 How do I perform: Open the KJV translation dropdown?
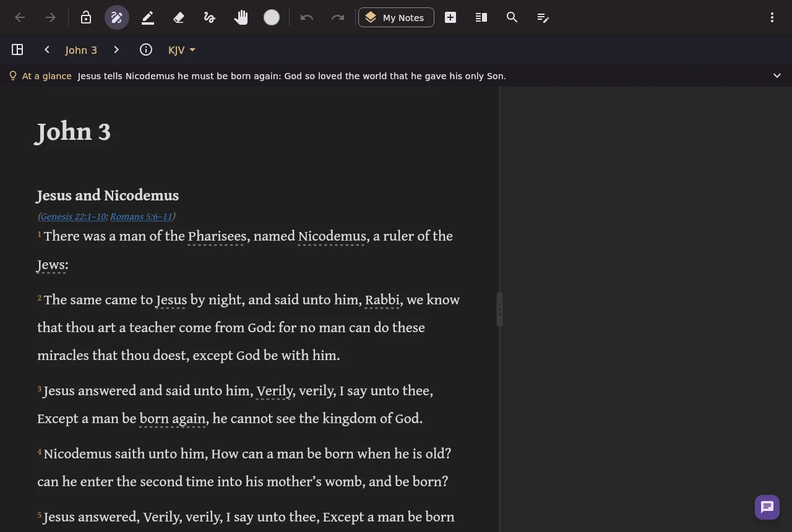[181, 50]
